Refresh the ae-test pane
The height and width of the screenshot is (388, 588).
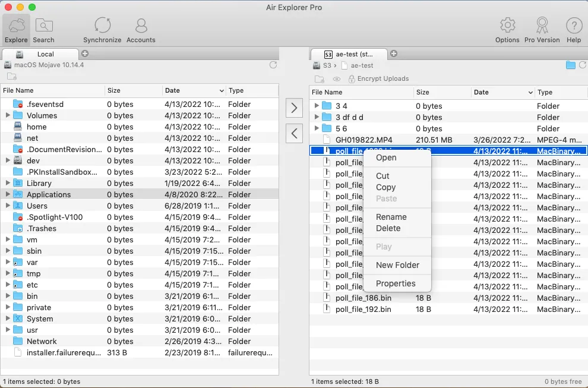click(583, 65)
